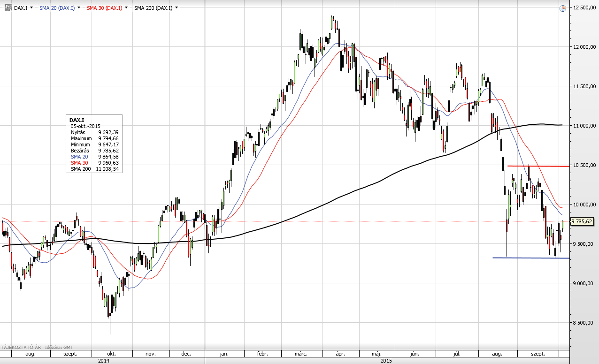Click the okt. month label
This screenshot has width=599, height=364.
tap(112, 354)
